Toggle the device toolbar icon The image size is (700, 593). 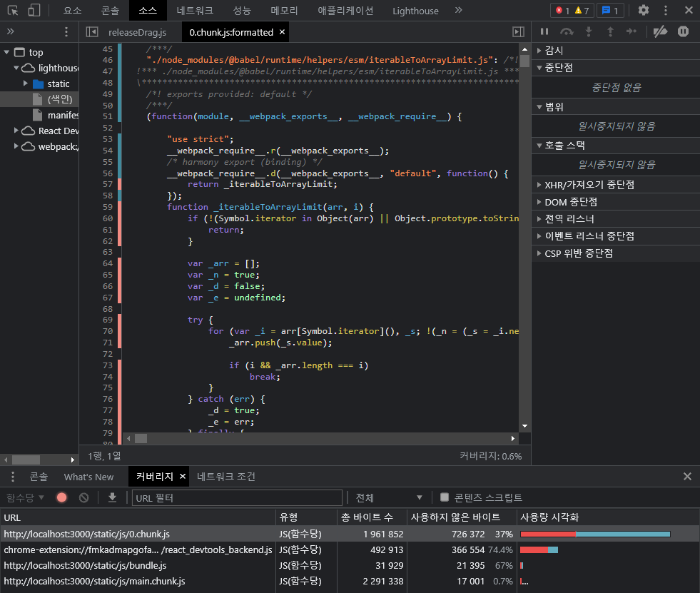(x=34, y=10)
